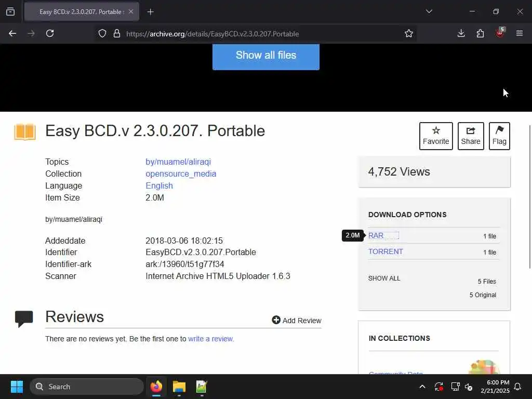This screenshot has width=532, height=399.
Task: Open the clock showing 6:00 PM
Action: pyautogui.click(x=495, y=387)
